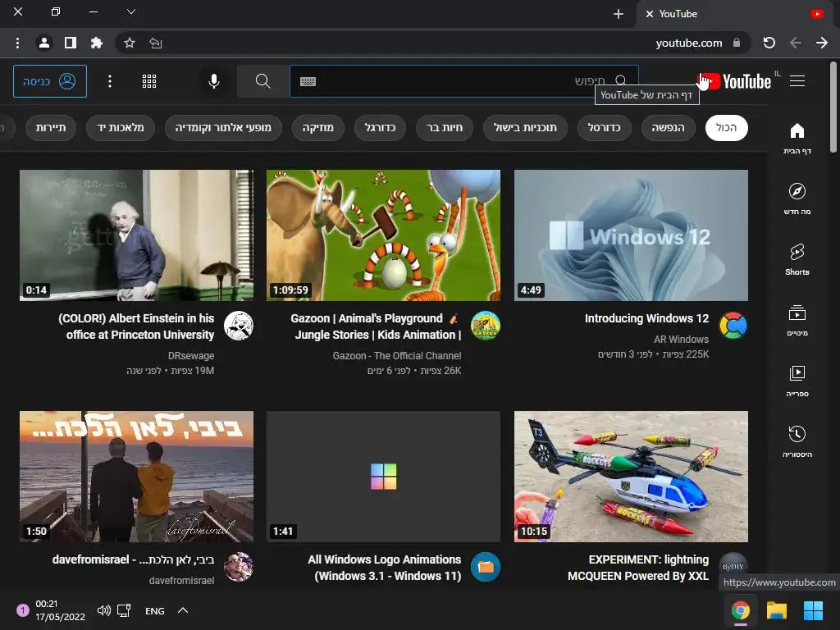
Task: Open the davefromisrael sunset thumbnail
Action: pyautogui.click(x=137, y=477)
